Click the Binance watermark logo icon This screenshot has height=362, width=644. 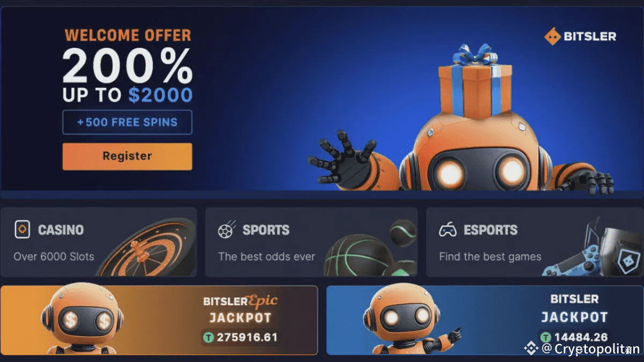coord(531,349)
